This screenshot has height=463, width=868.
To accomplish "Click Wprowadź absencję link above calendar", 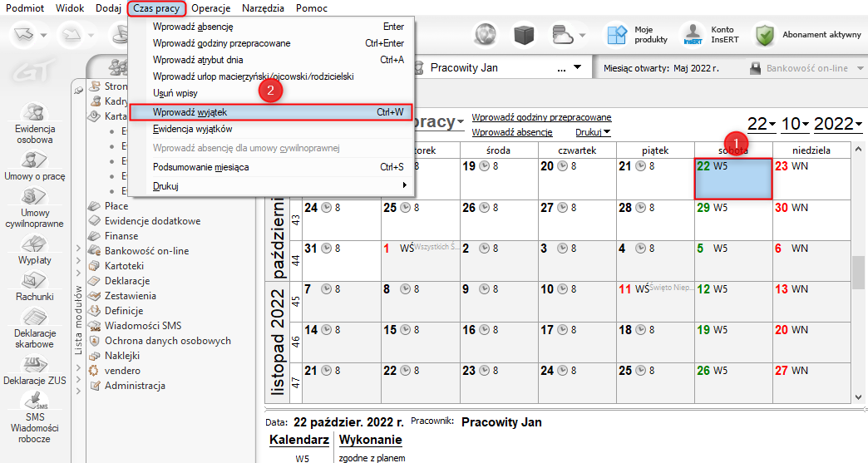I will tap(512, 132).
